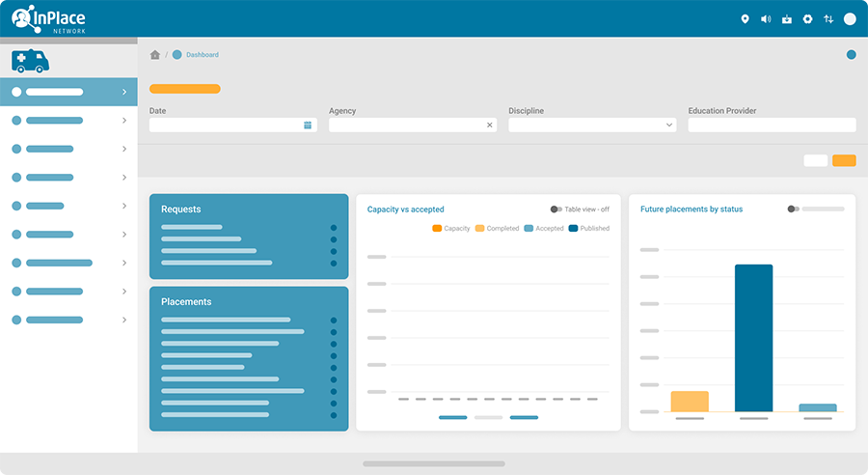This screenshot has width=868, height=475.
Task: Click the speaker announcements icon
Action: [766, 19]
